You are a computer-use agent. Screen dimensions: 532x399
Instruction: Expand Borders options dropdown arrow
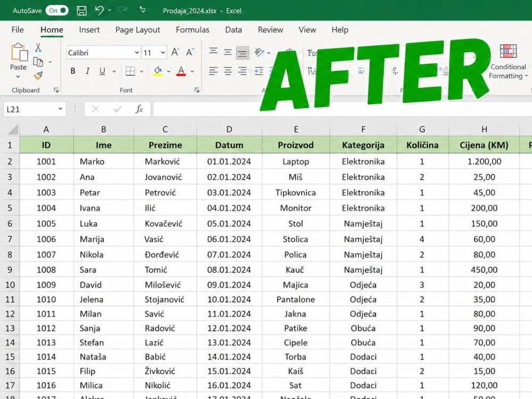(x=142, y=71)
